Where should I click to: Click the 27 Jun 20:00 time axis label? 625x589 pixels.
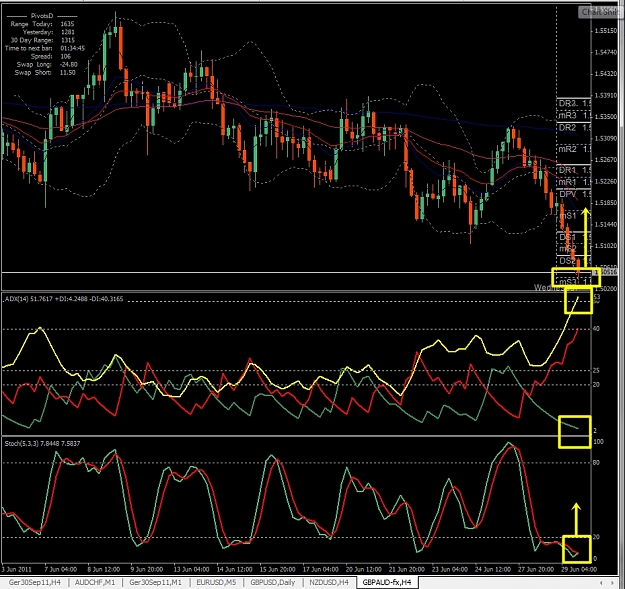point(536,569)
